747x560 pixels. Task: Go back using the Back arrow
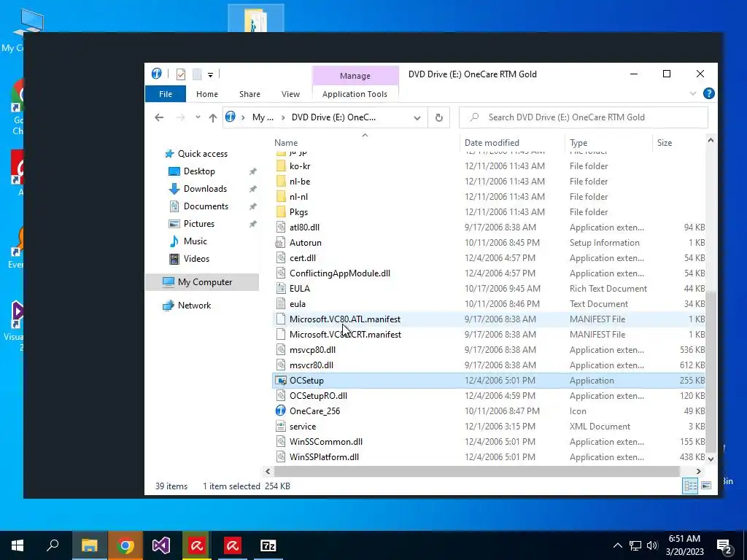159,117
